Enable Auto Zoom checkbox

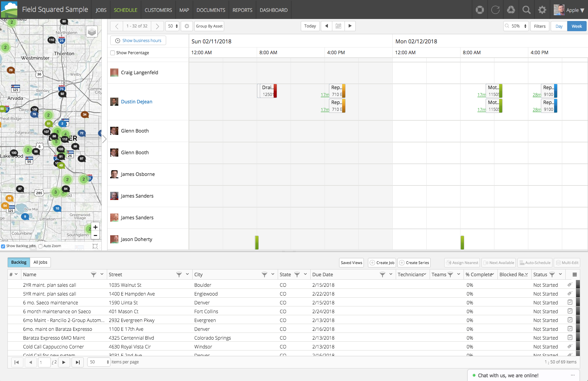(40, 246)
